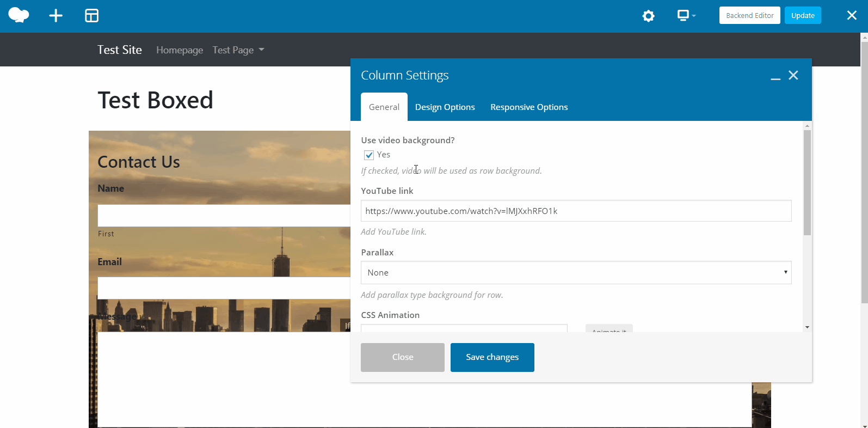Close the Column Settings panel
868x428 pixels.
tap(793, 75)
